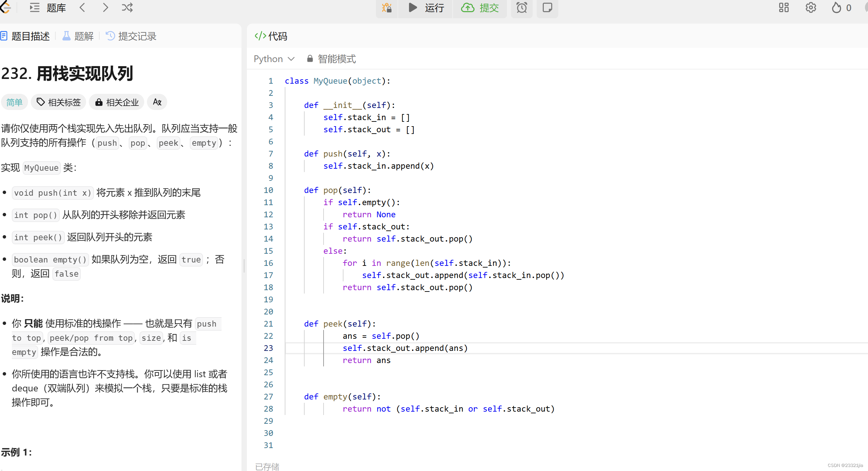Click the 已存储 saved status text
The width and height of the screenshot is (868, 471).
(267, 467)
